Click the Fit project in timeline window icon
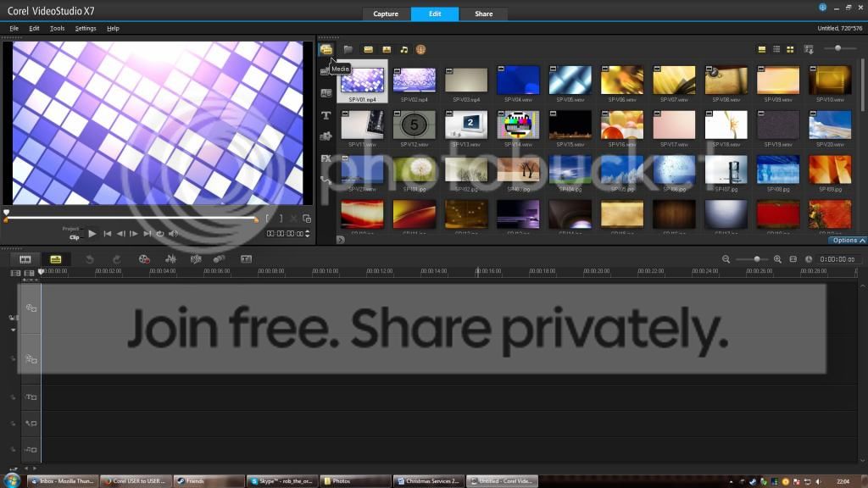The height and width of the screenshot is (488, 868). pos(793,259)
